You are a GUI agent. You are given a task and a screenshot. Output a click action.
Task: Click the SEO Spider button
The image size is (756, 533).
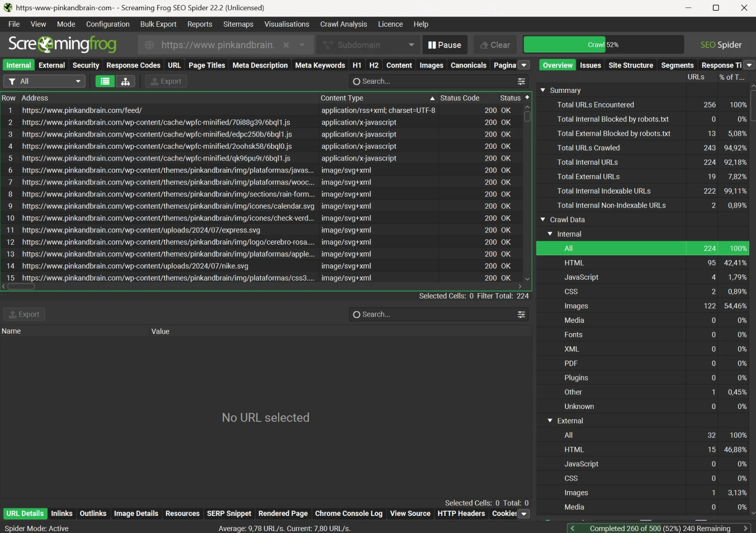tap(721, 45)
